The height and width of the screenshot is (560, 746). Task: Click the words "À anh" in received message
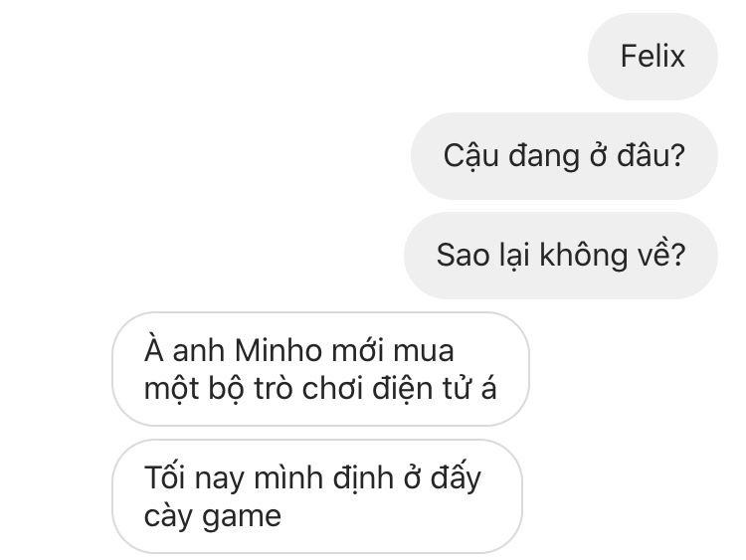184,350
